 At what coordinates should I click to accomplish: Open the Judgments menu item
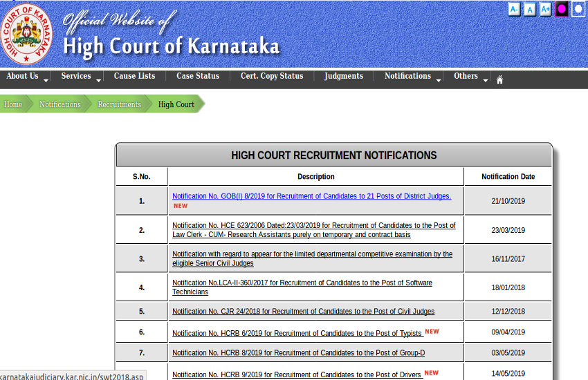[x=344, y=77]
